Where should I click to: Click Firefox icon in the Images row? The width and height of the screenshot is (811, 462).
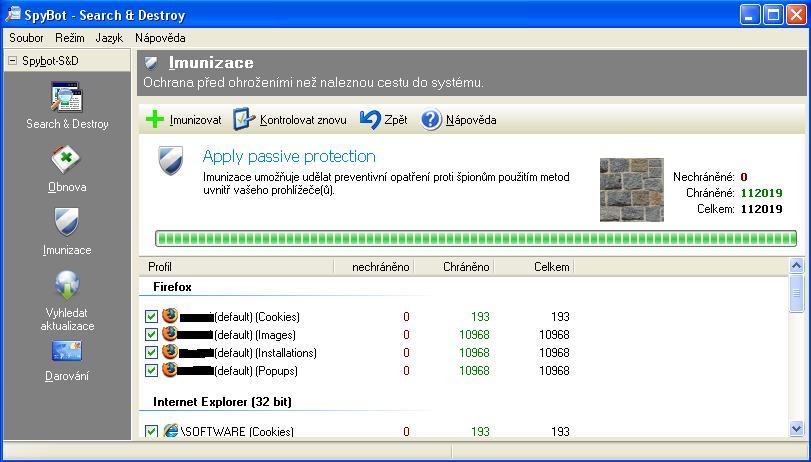170,334
